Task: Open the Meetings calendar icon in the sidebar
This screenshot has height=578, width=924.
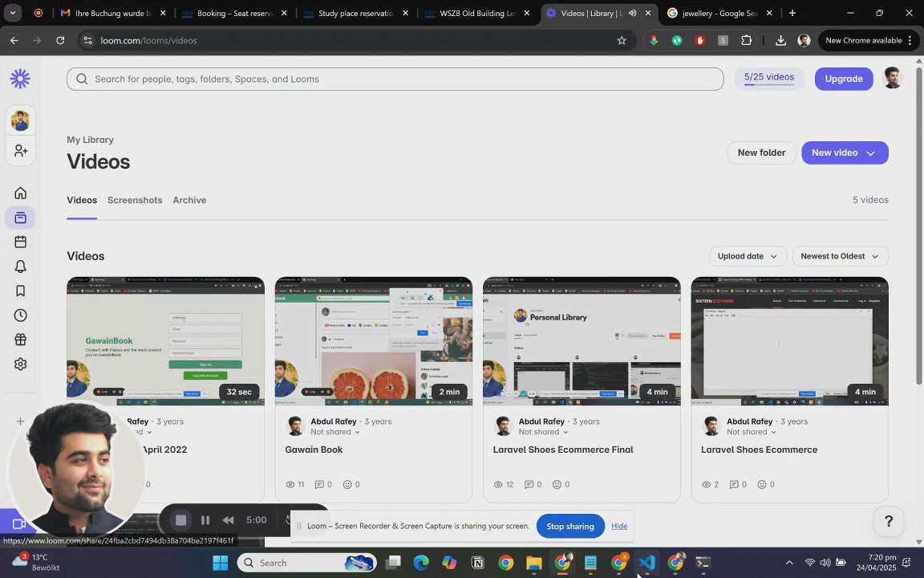Action: click(21, 242)
